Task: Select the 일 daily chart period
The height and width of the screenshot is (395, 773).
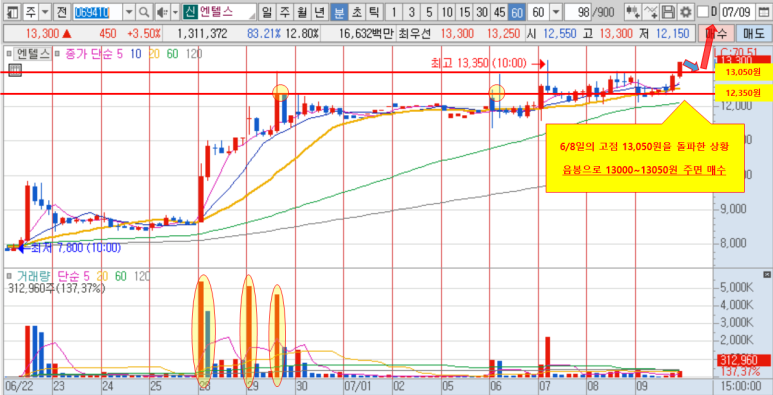Action: coord(267,12)
